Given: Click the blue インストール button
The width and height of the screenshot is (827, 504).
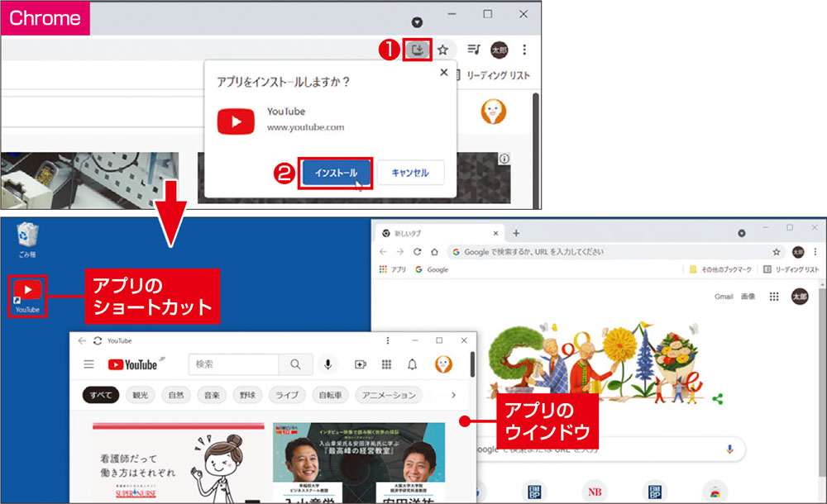Looking at the screenshot, I should tap(336, 173).
